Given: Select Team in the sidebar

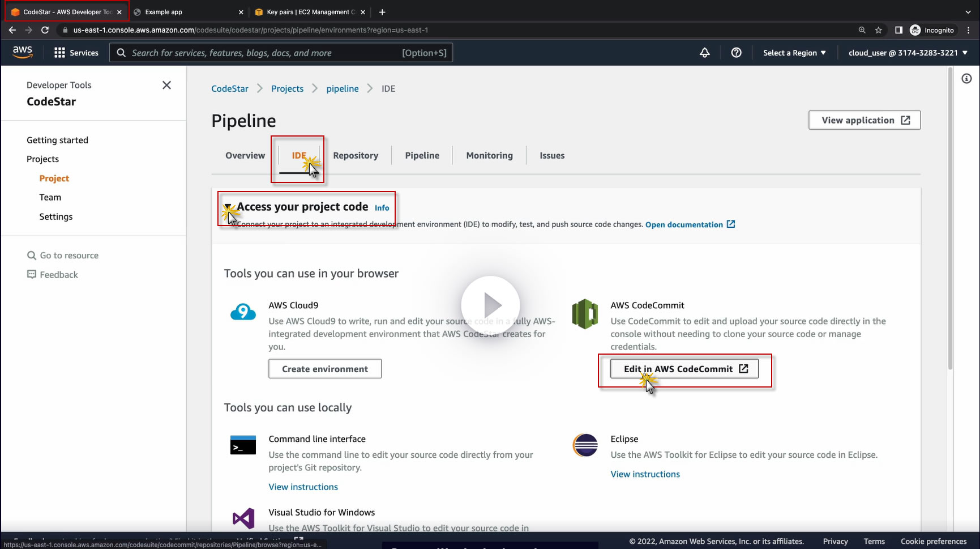Looking at the screenshot, I should coord(50,197).
